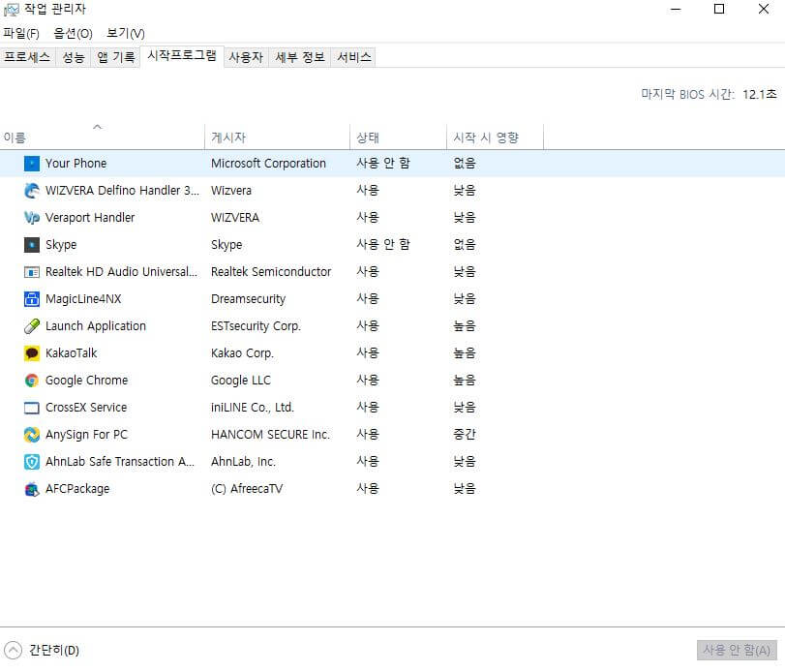
Task: Open the 보기(V) menu
Action: [x=126, y=34]
